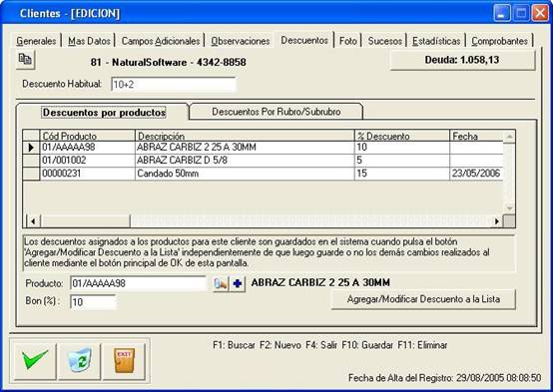The height and width of the screenshot is (392, 553).
Task: Open the Campos Adicionales tab
Action: point(161,41)
